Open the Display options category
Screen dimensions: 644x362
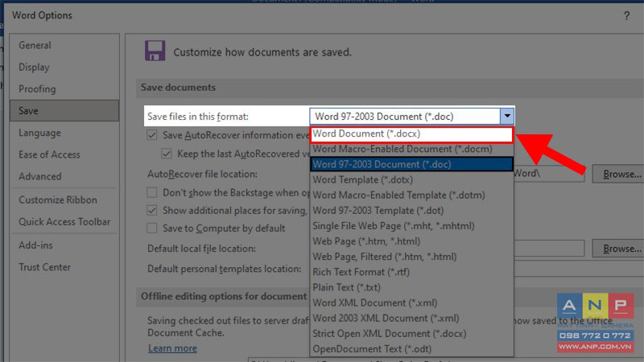pos(34,67)
